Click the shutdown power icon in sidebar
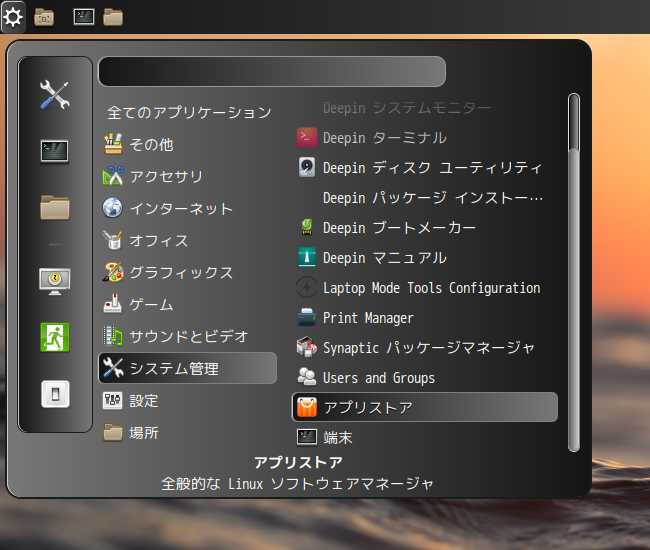The image size is (650, 550). pos(55,394)
